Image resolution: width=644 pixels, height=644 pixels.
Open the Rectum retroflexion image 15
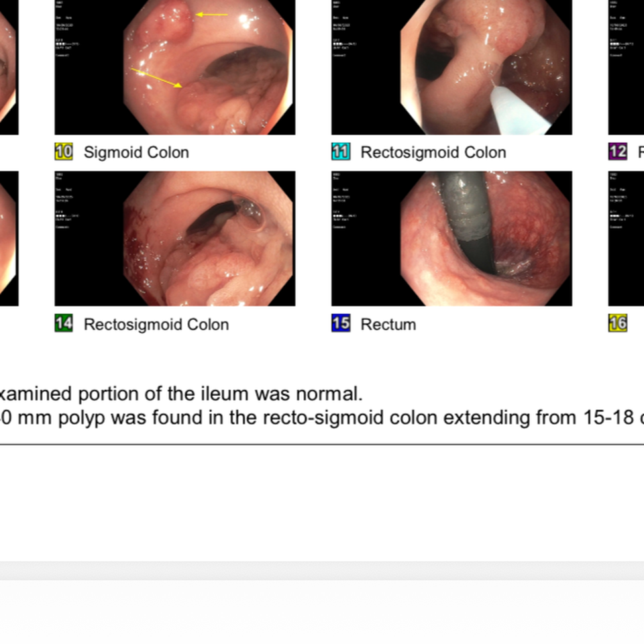click(x=451, y=239)
